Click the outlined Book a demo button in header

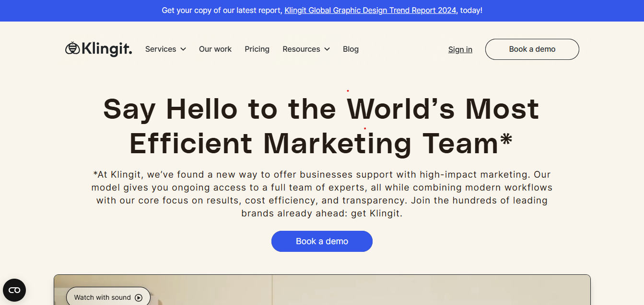coord(532,49)
